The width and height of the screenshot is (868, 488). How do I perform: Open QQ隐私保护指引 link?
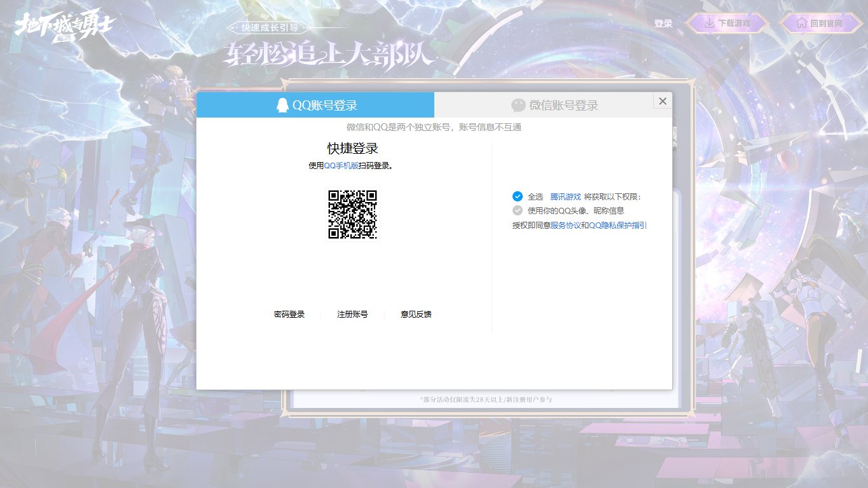pos(618,226)
